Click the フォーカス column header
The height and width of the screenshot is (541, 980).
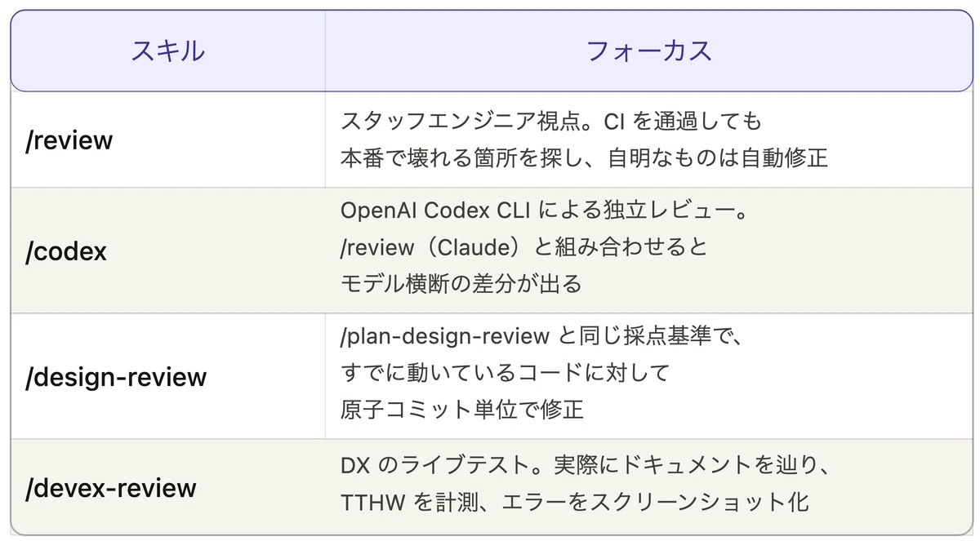point(649,51)
